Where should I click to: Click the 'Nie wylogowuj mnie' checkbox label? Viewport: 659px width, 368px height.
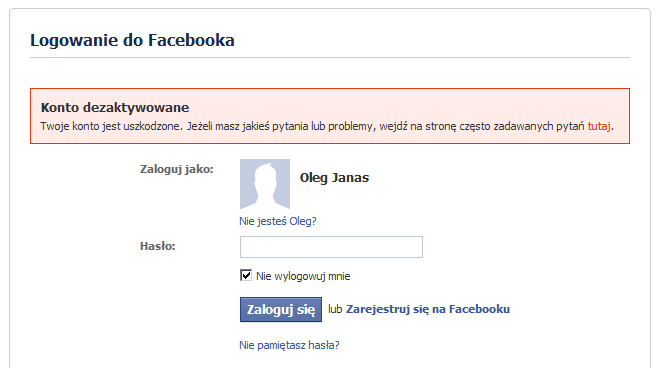point(303,276)
